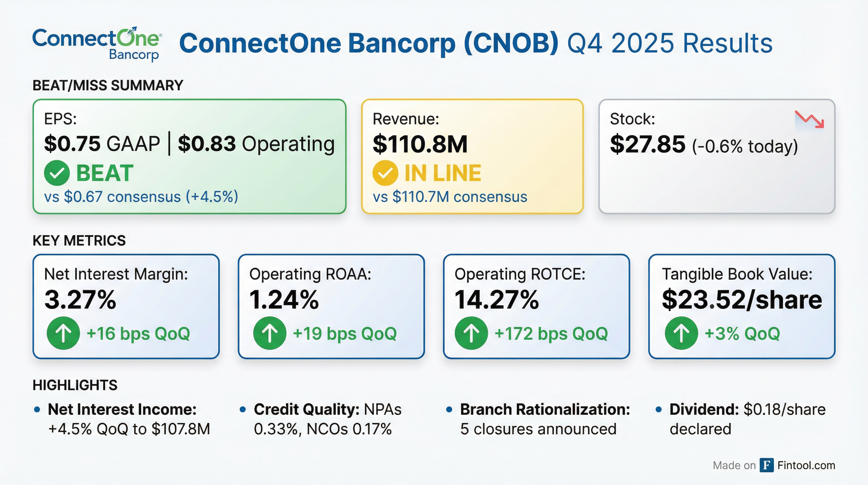Select the Revenue $110.8M card
This screenshot has width=868, height=485.
tap(472, 157)
